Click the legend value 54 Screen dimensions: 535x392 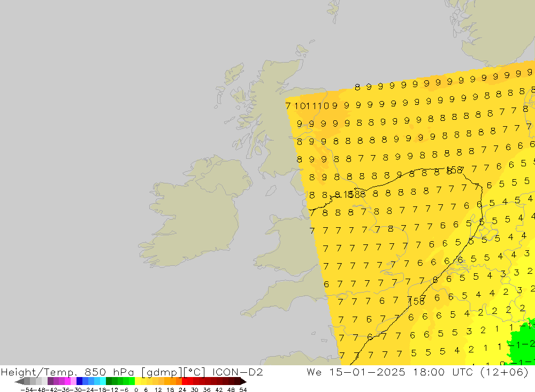(243, 390)
